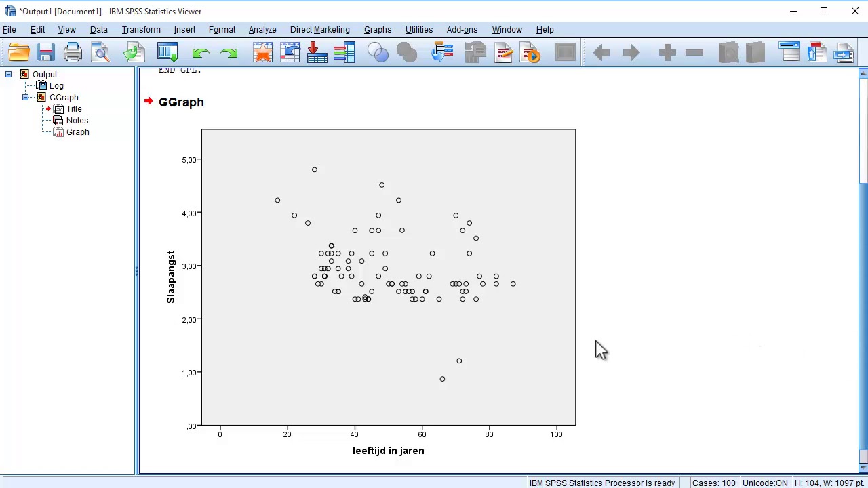Image resolution: width=868 pixels, height=488 pixels.
Task: Click 'IBM SPSS Statistics Processor is ready' status
Action: (x=602, y=483)
